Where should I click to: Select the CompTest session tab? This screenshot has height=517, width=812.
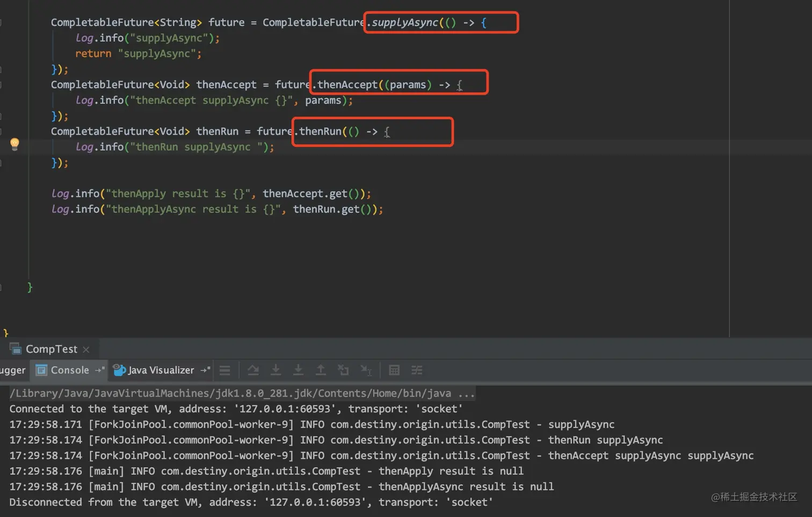point(51,349)
